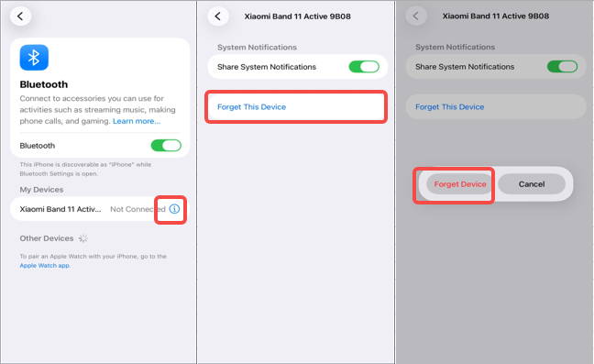Open the Learn more link
This screenshot has width=594, height=364.
pyautogui.click(x=137, y=121)
